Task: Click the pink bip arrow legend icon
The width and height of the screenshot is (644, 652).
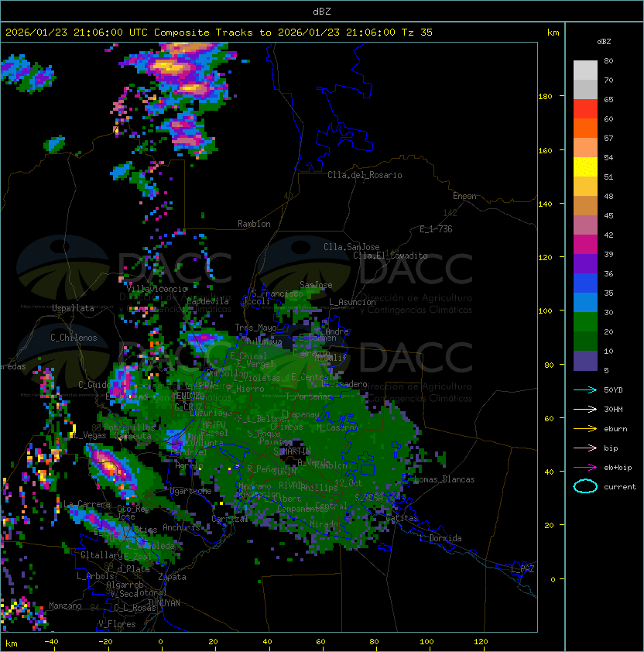Action: point(585,448)
